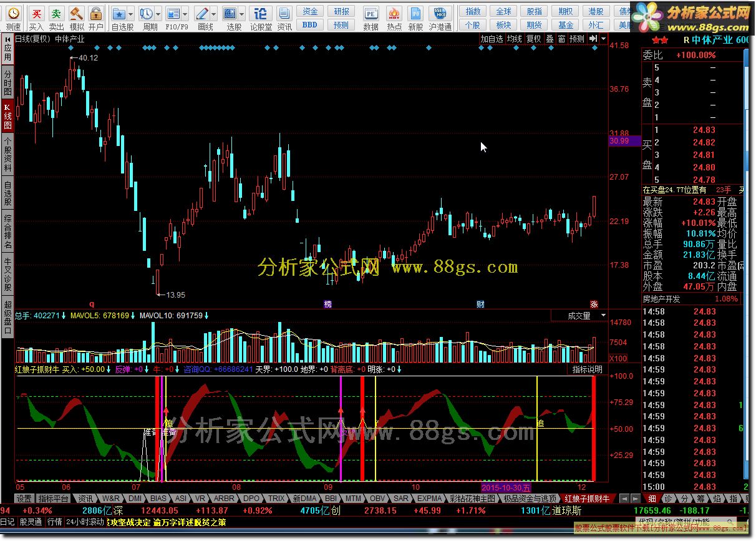Select the MACD-style W&R indicator tab
The image size is (756, 541).
point(110,498)
